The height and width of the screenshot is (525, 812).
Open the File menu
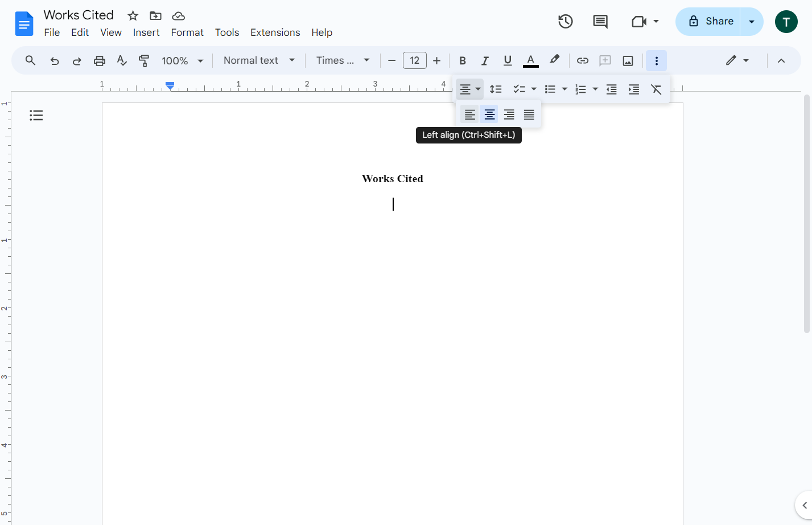coord(52,32)
